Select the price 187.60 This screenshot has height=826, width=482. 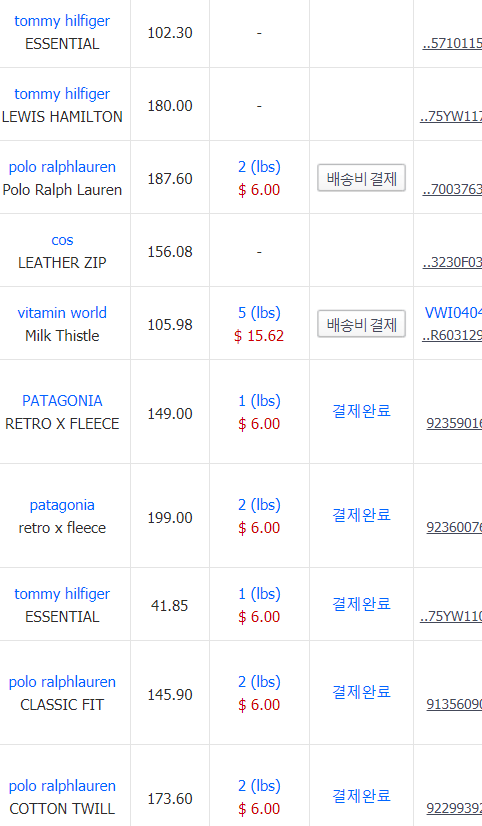click(170, 179)
